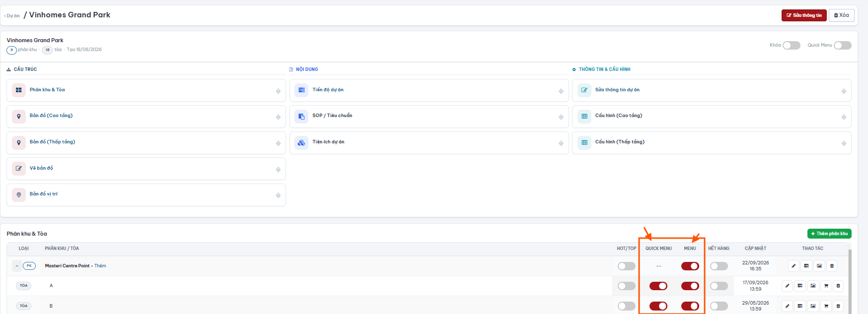The height and width of the screenshot is (314, 868).
Task: Turn off Quick Menu for tower A
Action: [x=658, y=286]
